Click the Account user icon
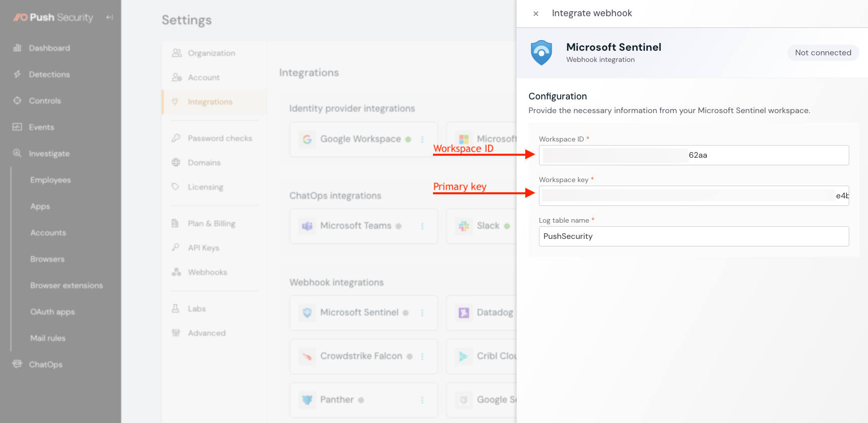 tap(176, 77)
